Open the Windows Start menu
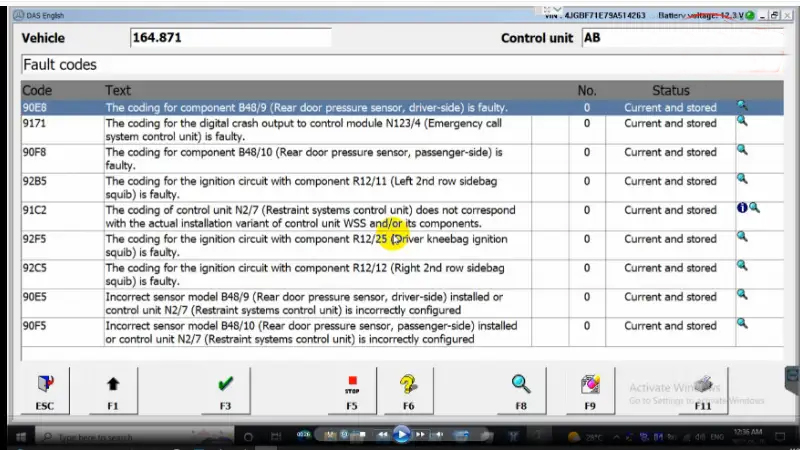The height and width of the screenshot is (450, 800). (21, 437)
